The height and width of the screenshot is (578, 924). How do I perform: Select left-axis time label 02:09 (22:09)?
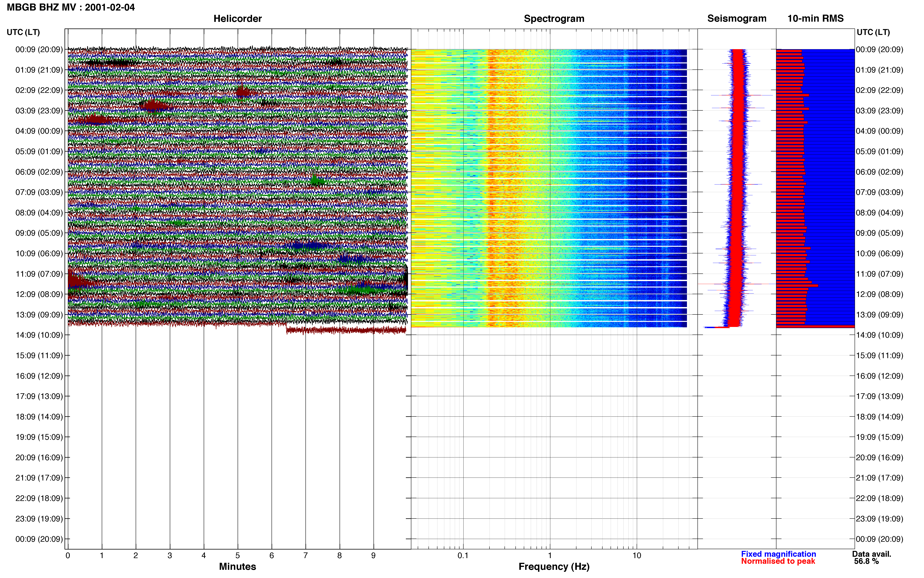(39, 90)
